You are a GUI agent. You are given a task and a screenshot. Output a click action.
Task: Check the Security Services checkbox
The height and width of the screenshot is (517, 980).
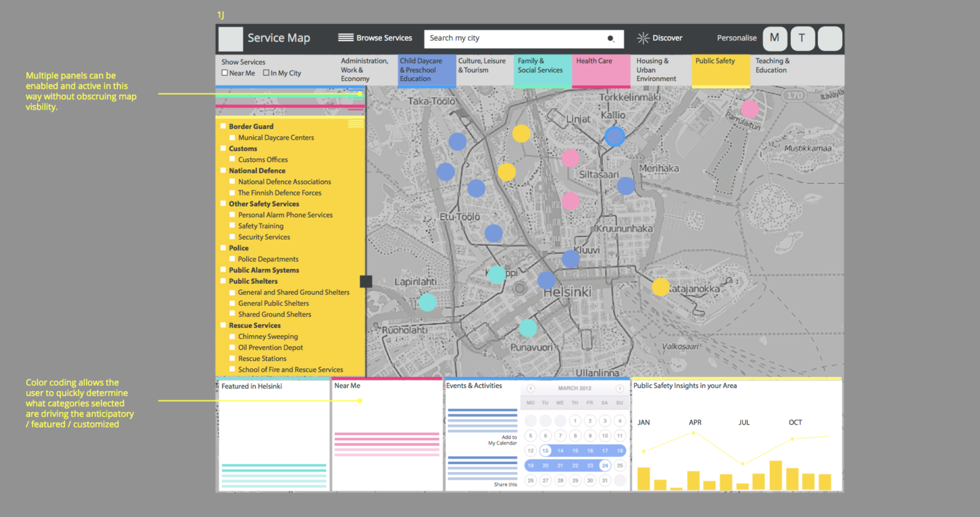(232, 236)
